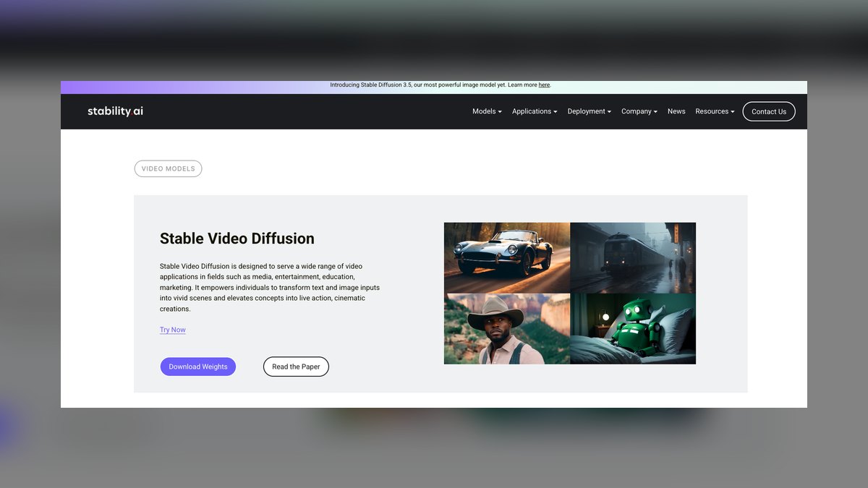Expand the Resources dropdown menu

[x=715, y=111]
